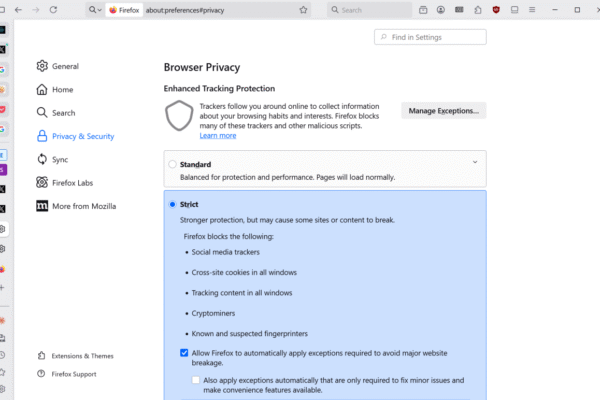This screenshot has height=400, width=600.
Task: Open the History clock icon in the sidebar
Action: (2, 355)
